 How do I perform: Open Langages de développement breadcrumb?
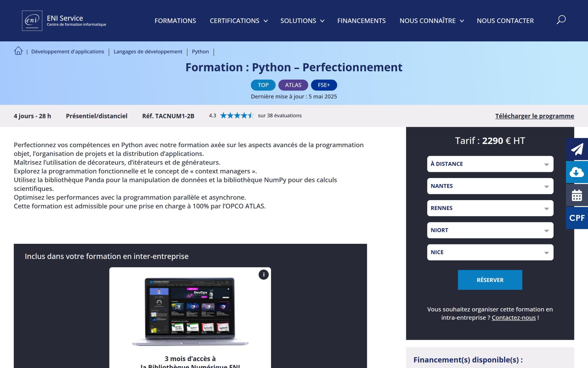148,51
